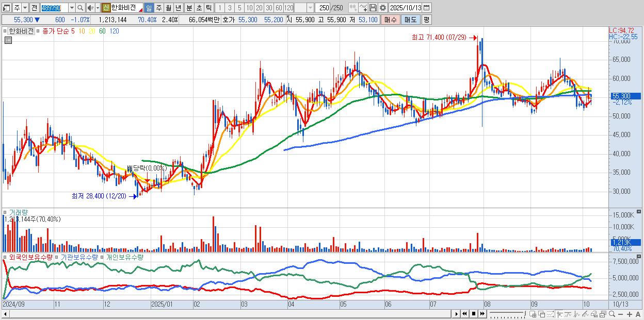Click the add line chart icon
Screen dimensions: 644x320
[363, 8]
